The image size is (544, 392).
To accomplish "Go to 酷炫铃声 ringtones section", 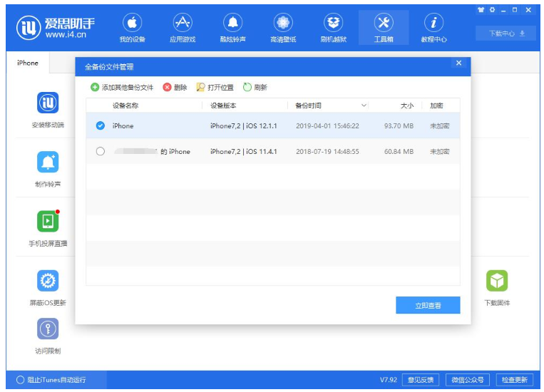I will pos(232,28).
